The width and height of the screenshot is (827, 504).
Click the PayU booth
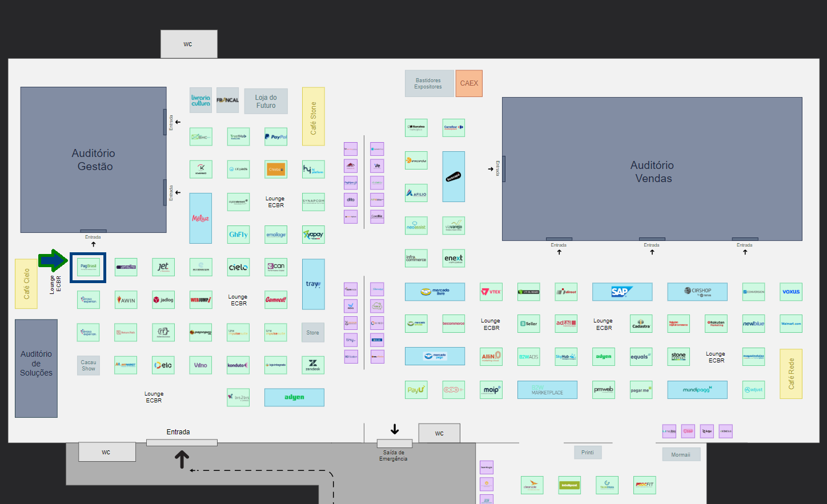416,390
